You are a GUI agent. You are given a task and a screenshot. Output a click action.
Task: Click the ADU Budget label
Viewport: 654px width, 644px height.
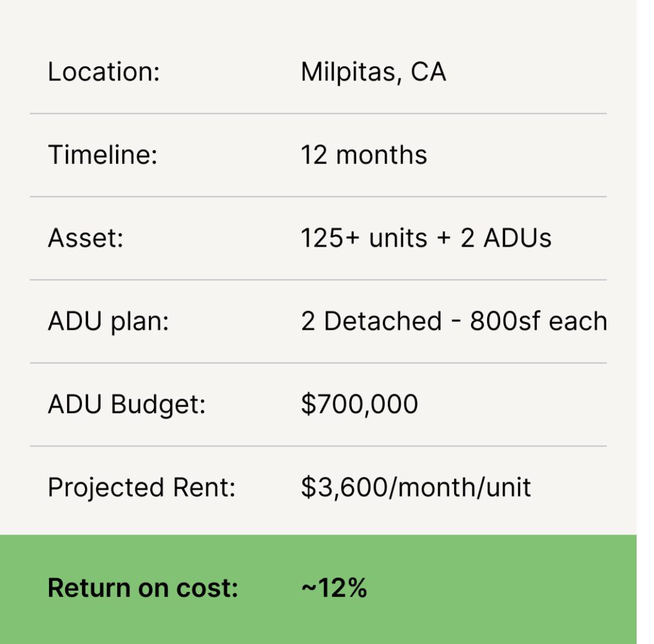[127, 404]
